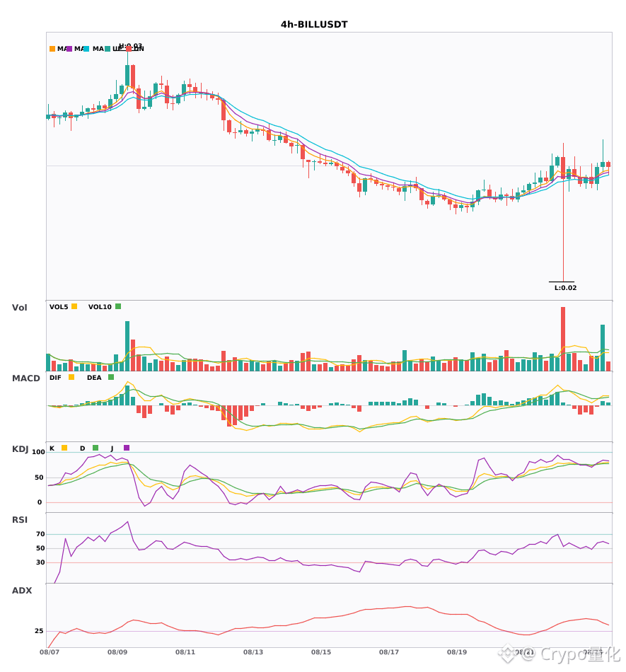Click the 70 axis value in RSI panel
The image size is (626, 672).
[40, 534]
